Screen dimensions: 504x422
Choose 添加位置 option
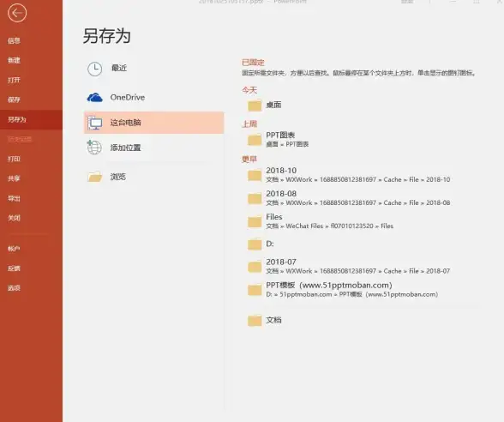[126, 148]
